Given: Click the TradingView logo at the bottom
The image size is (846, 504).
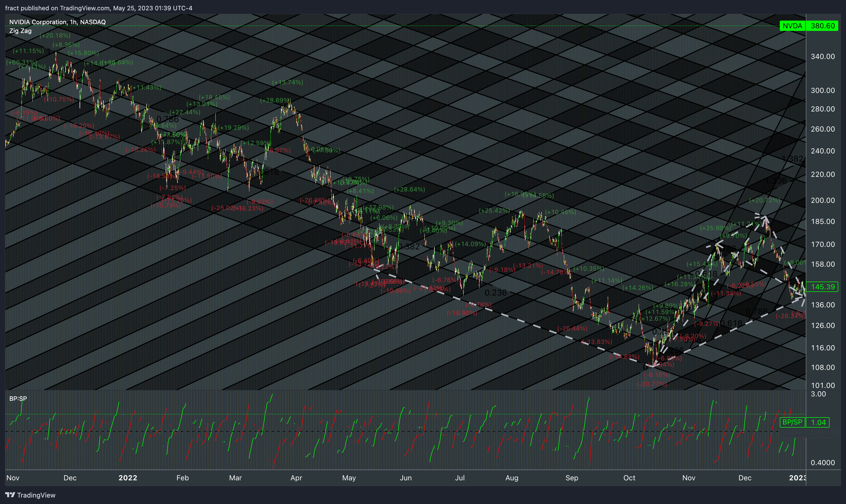Looking at the screenshot, I should (x=30, y=495).
